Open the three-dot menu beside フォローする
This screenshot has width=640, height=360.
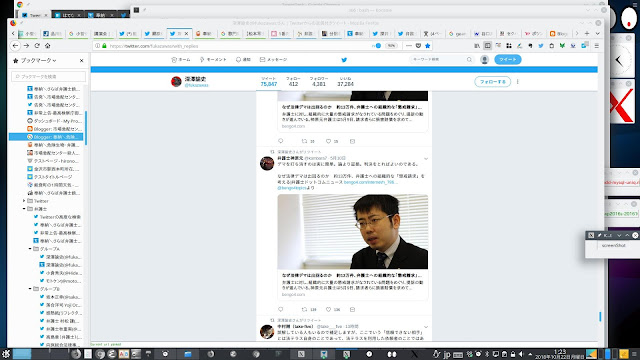click(518, 82)
